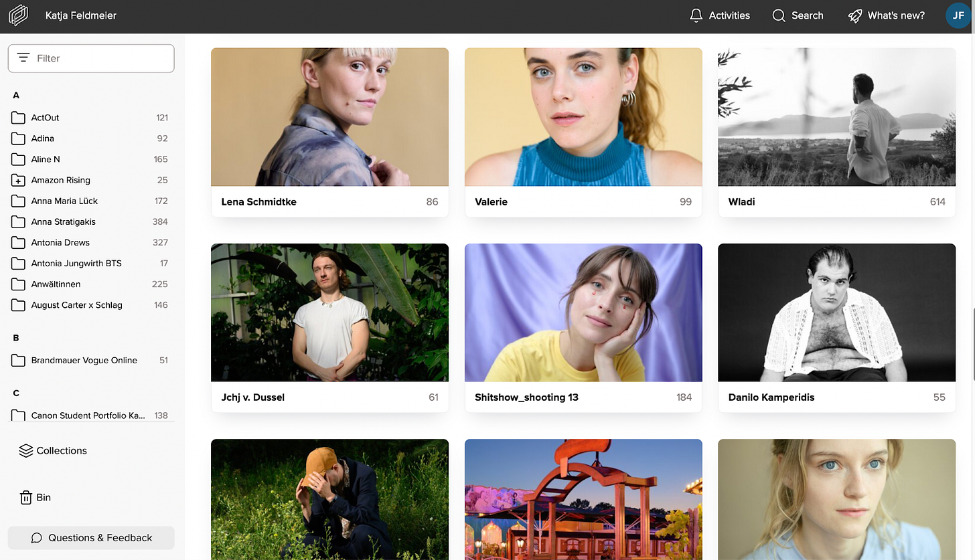Select the Anwältinnen folder name
This screenshot has height=560, width=975.
click(x=56, y=284)
